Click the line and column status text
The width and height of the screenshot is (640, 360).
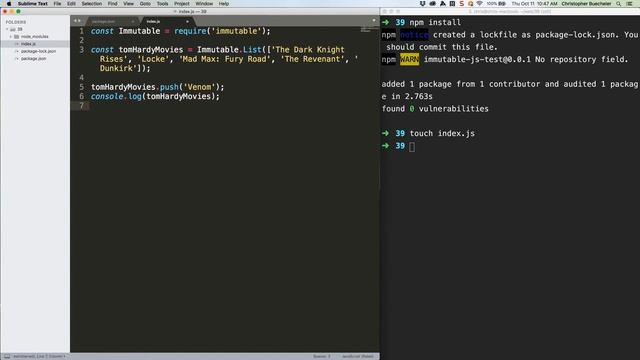(40, 356)
